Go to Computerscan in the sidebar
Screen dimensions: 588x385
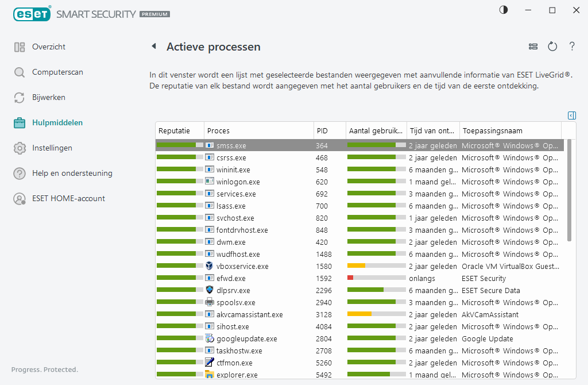pos(57,72)
